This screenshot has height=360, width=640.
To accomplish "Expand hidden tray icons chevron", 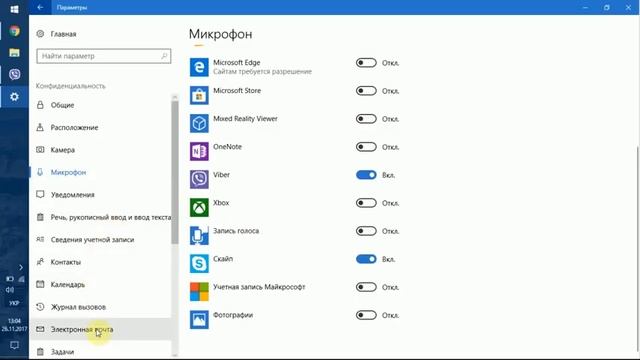I will pyautogui.click(x=21, y=267).
